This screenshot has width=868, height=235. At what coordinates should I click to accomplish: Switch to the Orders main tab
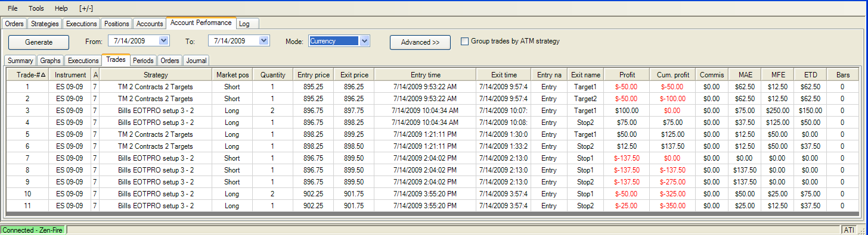pyautogui.click(x=14, y=24)
